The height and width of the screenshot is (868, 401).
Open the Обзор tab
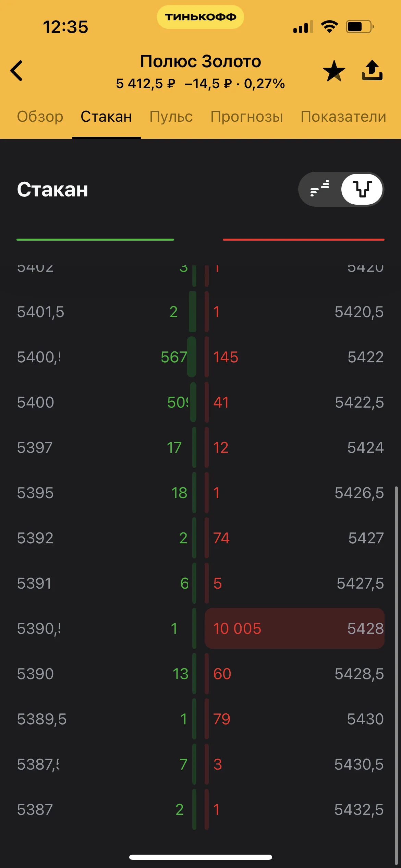[40, 117]
